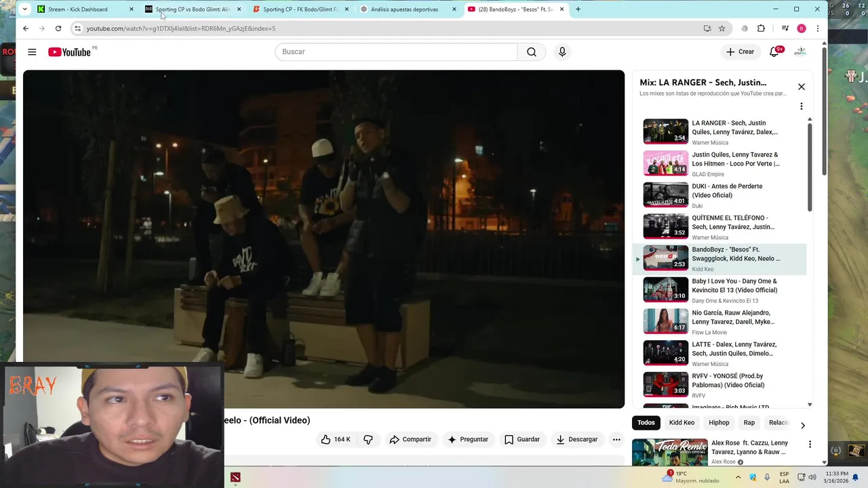Open the browser Extensions puzzle icon

point(761,28)
